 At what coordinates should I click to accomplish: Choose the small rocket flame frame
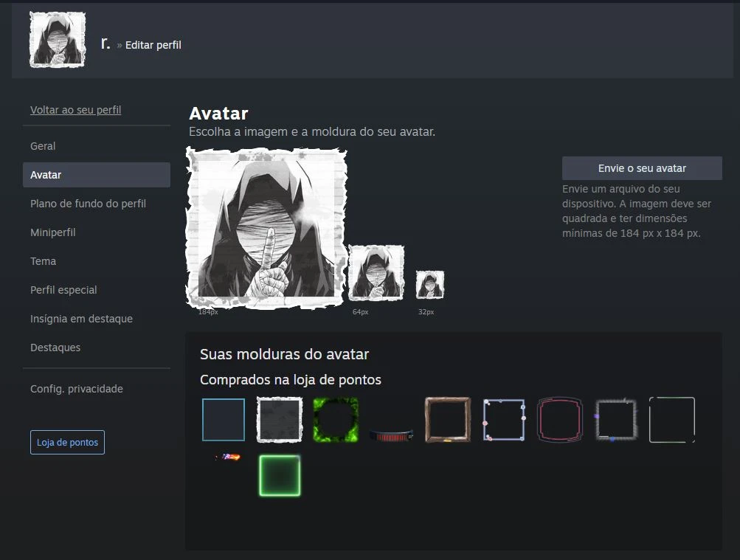click(x=228, y=457)
